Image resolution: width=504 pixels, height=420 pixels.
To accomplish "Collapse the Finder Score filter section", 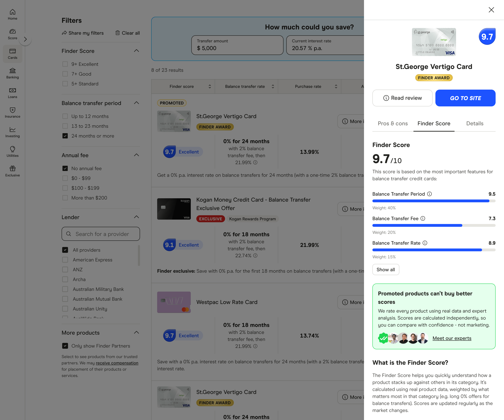I will pyautogui.click(x=136, y=51).
